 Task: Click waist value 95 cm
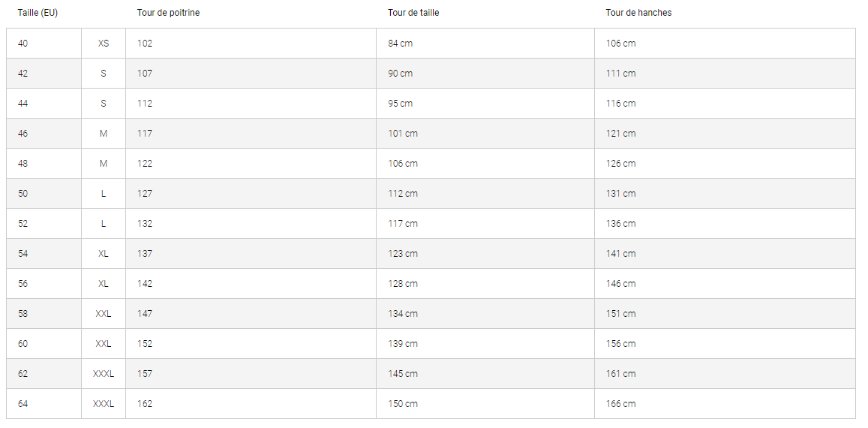(400, 103)
